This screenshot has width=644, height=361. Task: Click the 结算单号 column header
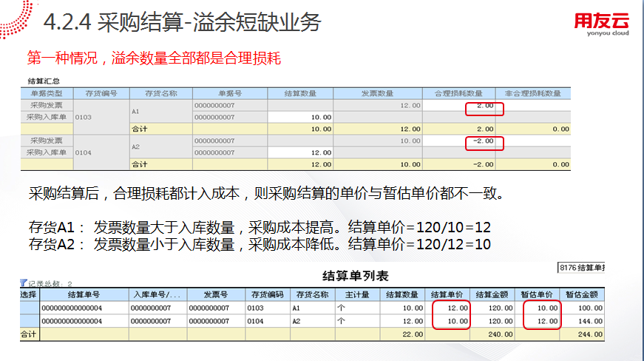click(x=84, y=294)
